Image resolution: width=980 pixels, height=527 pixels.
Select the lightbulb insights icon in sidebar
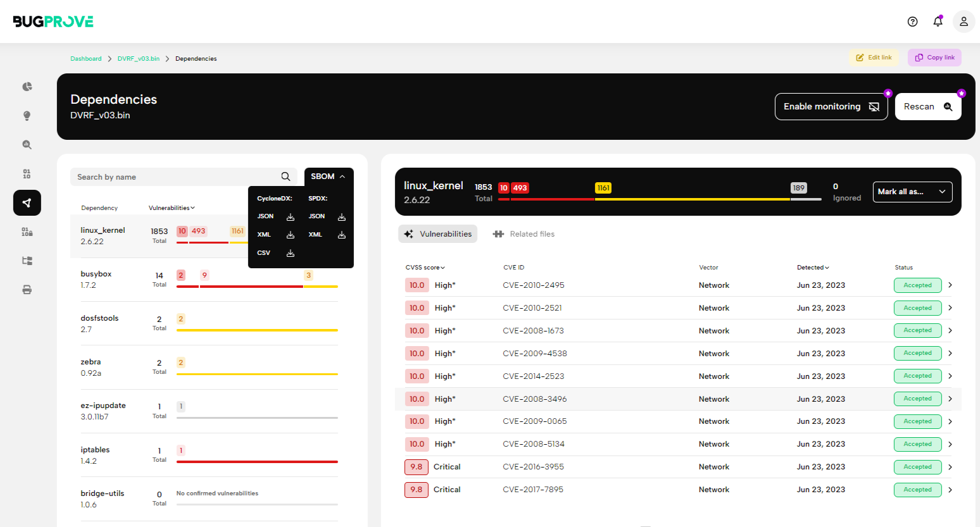click(x=27, y=115)
